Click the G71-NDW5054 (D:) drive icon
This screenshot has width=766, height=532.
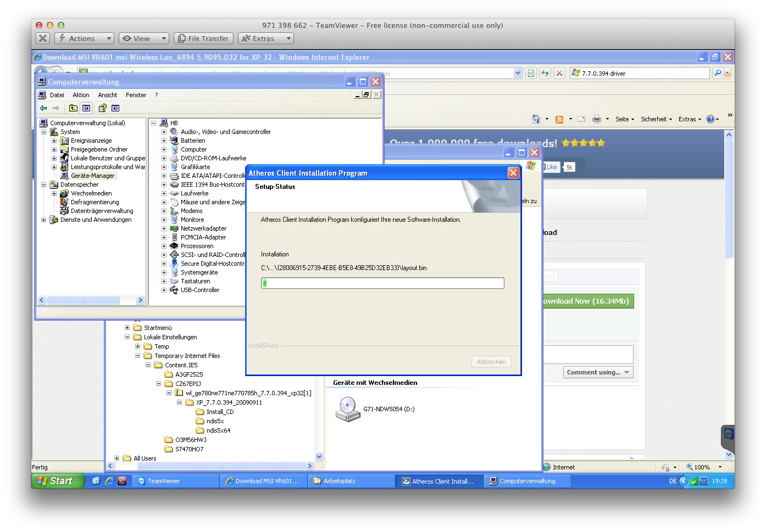click(x=348, y=410)
